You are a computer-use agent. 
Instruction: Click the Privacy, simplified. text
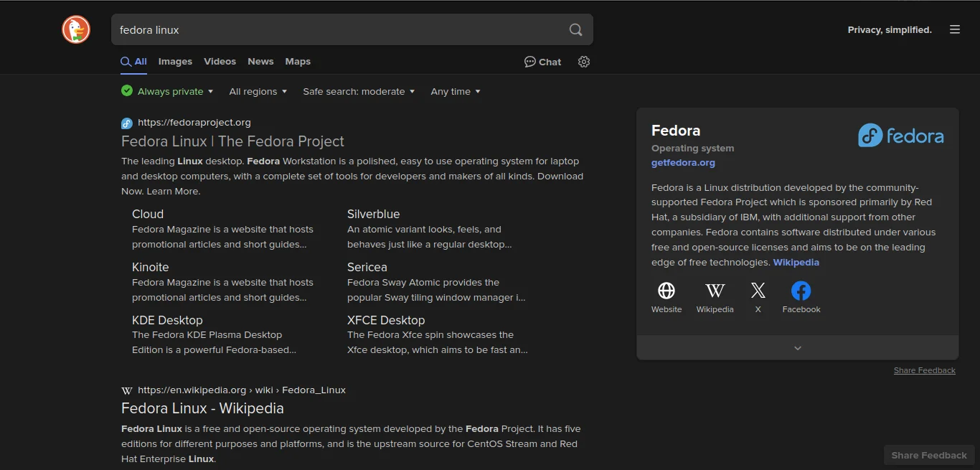890,29
